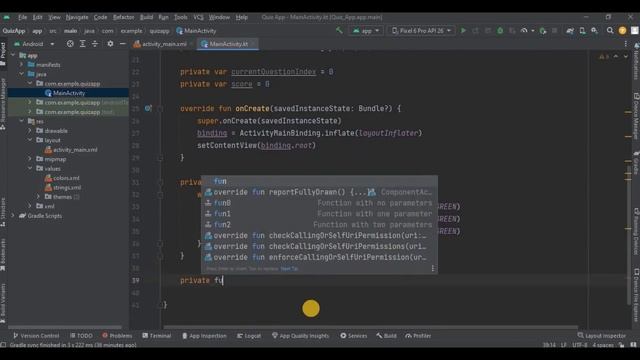Screen dimensions: 640x360
Task: Expand the Gradle Scripts node arrow
Action: tap(13, 216)
